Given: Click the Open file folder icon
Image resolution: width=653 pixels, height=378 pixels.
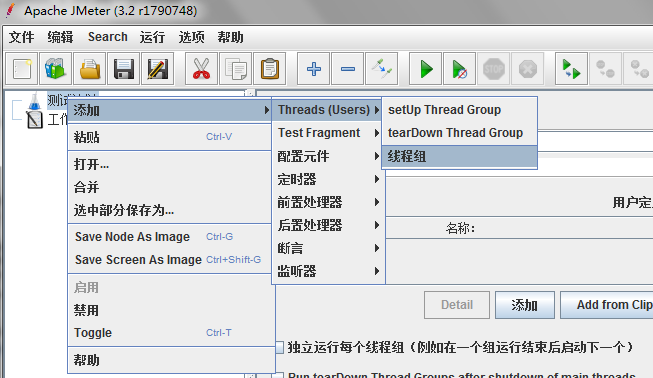Looking at the screenshot, I should (x=90, y=69).
